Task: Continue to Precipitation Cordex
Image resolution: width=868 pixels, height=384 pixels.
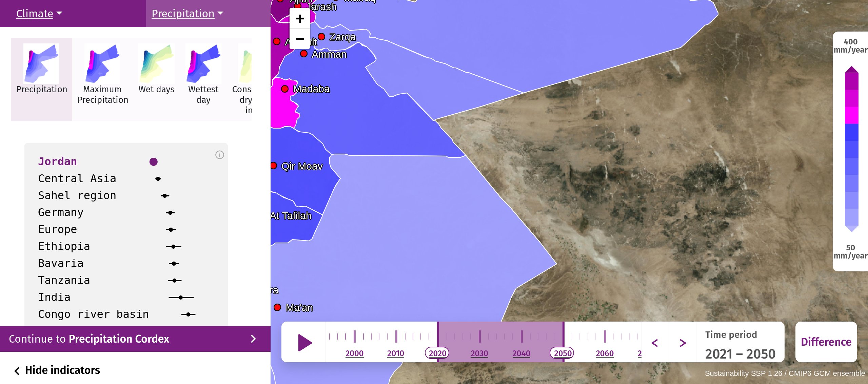Action: tap(135, 339)
